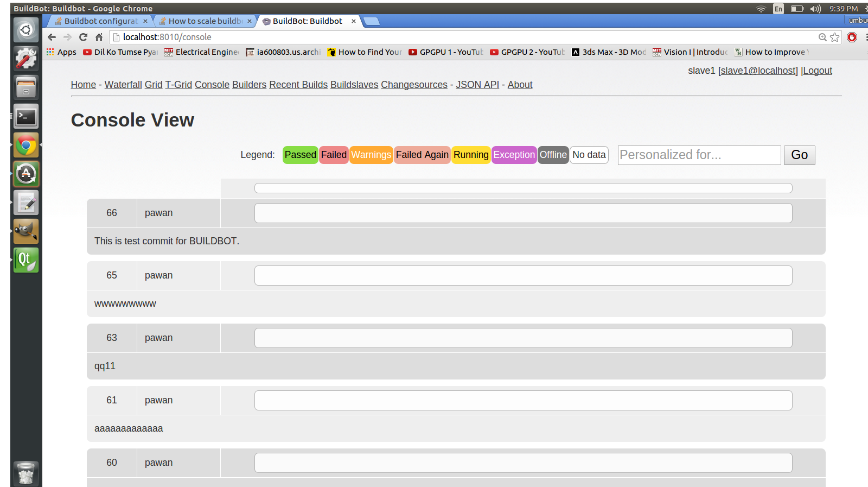Viewport: 868px width, 487px height.
Task: Open the Console navigation link
Action: pyautogui.click(x=212, y=85)
